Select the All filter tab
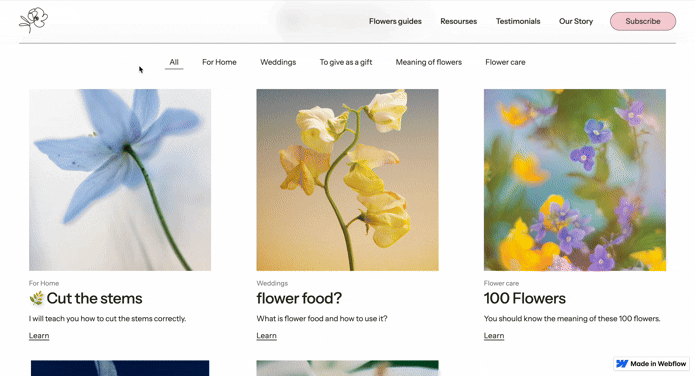The width and height of the screenshot is (695, 376). coord(174,62)
